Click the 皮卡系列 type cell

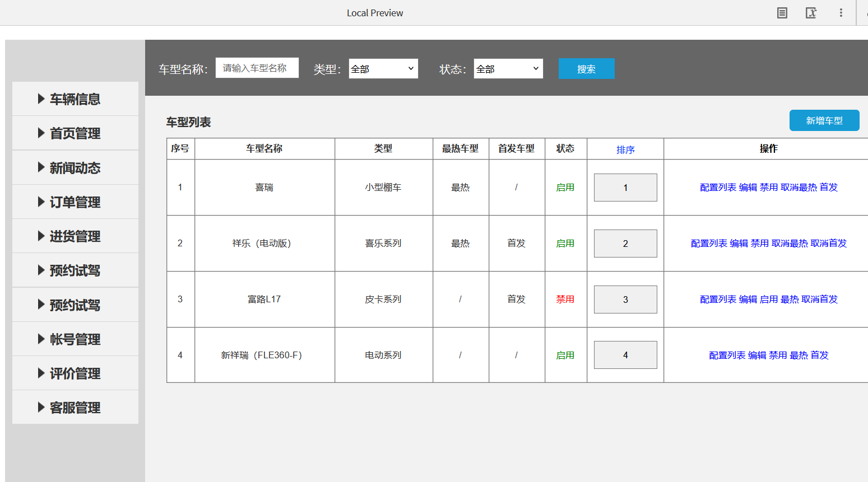(383, 300)
